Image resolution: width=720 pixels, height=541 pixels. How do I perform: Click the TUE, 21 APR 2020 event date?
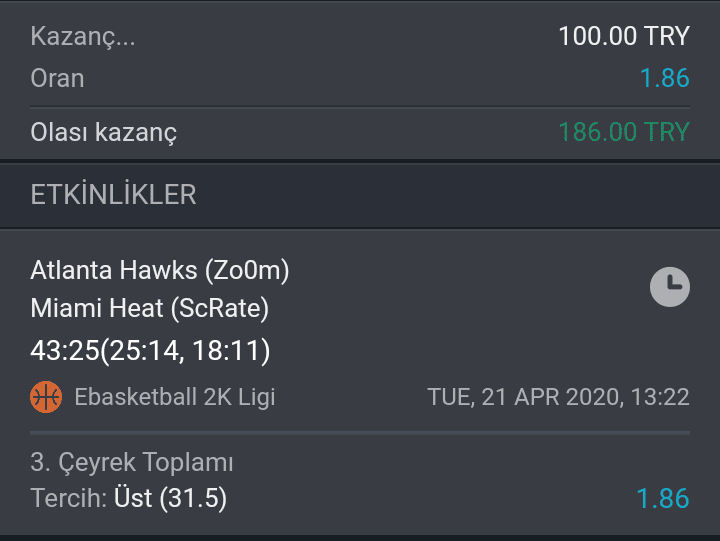525,397
